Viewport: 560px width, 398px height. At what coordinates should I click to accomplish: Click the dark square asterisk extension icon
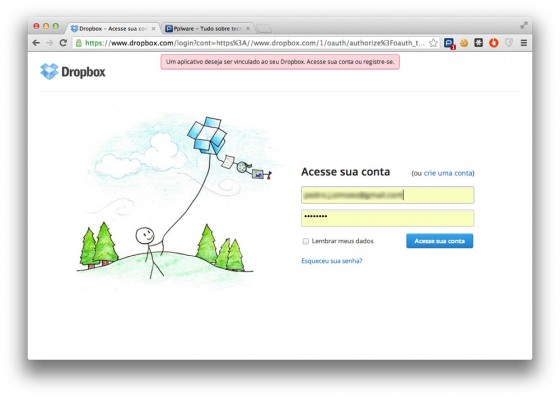tap(479, 43)
